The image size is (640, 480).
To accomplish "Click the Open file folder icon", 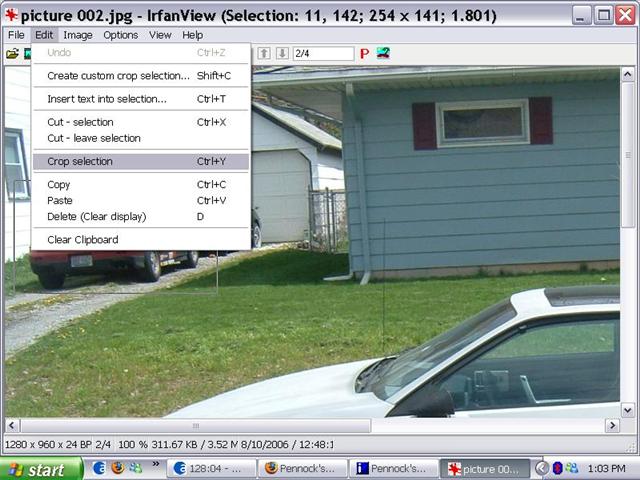I will pos(12,53).
